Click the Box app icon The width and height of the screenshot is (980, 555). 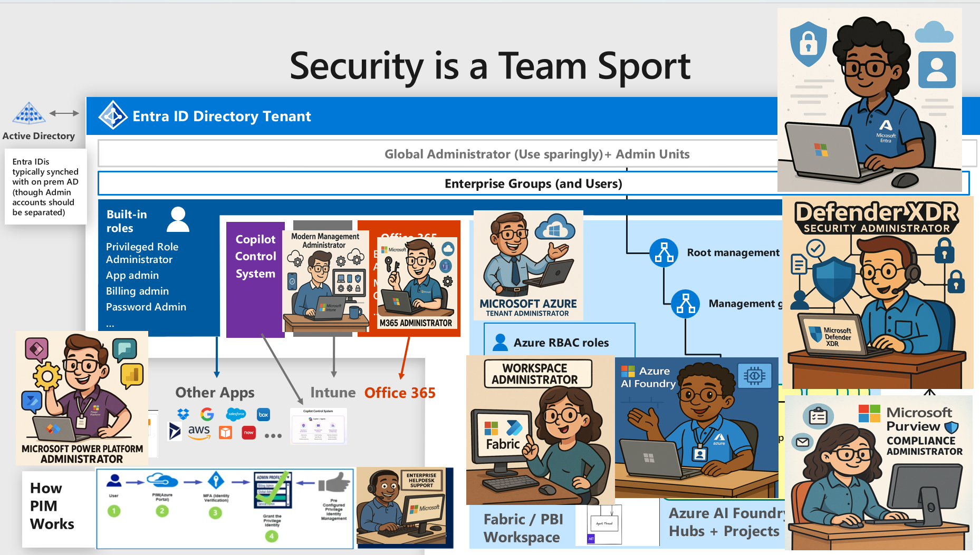[263, 414]
